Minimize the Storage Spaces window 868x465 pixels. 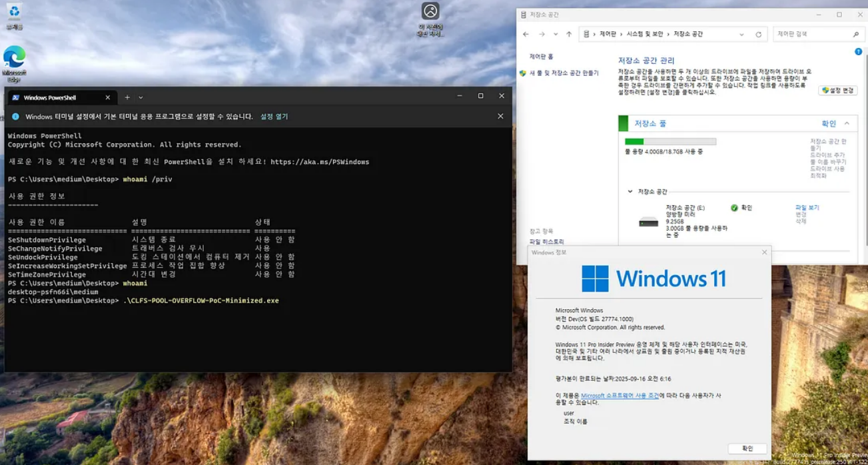point(819,15)
